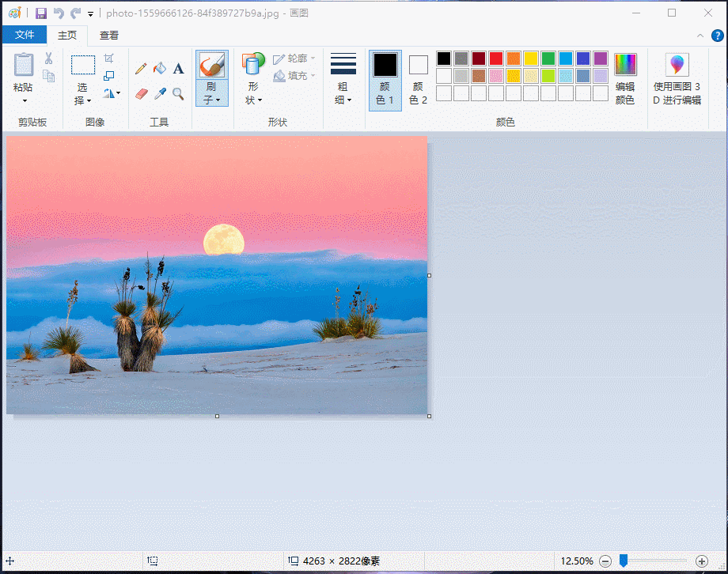Click the 编辑颜色 button

pyautogui.click(x=625, y=79)
